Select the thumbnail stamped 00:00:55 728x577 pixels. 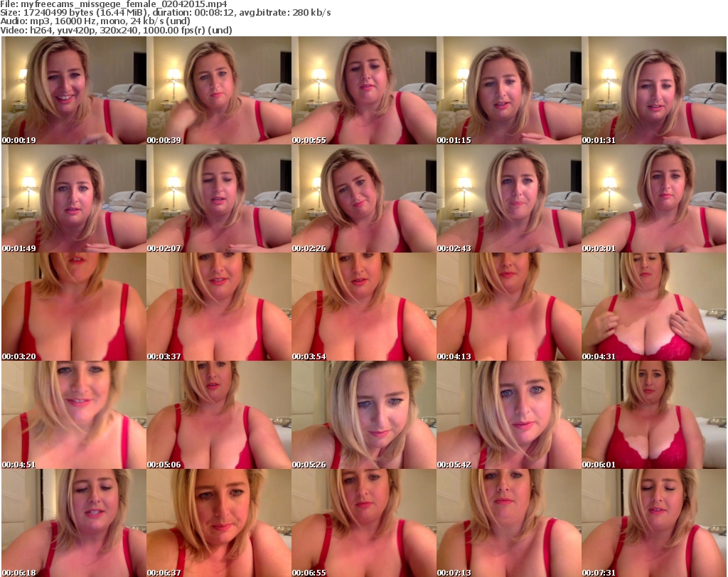point(364,90)
